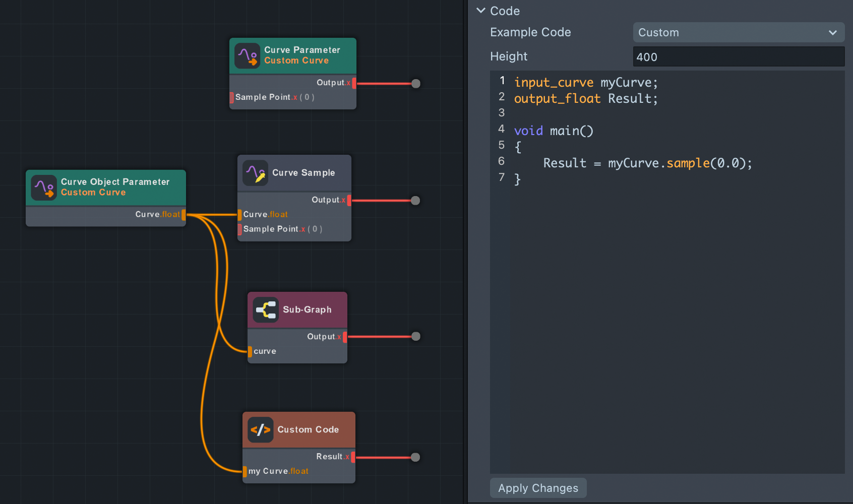The image size is (853, 504).
Task: Select the Sub-Graph node title
Action: tap(307, 309)
